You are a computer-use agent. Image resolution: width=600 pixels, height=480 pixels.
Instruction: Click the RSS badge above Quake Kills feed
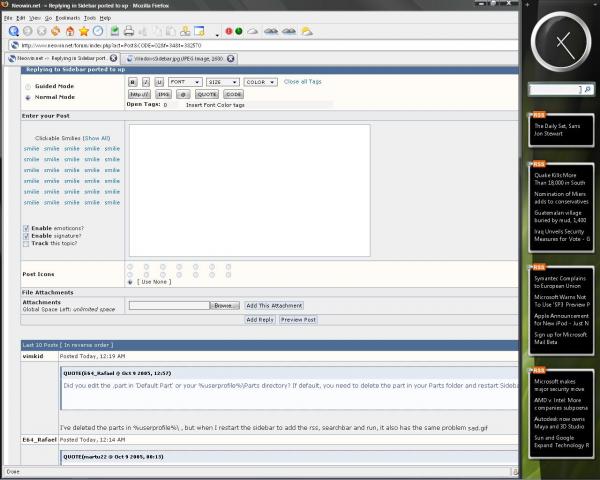(x=538, y=164)
